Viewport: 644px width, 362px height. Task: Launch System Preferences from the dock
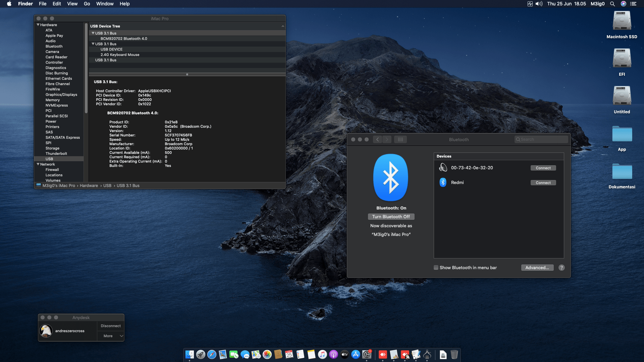pos(367,354)
